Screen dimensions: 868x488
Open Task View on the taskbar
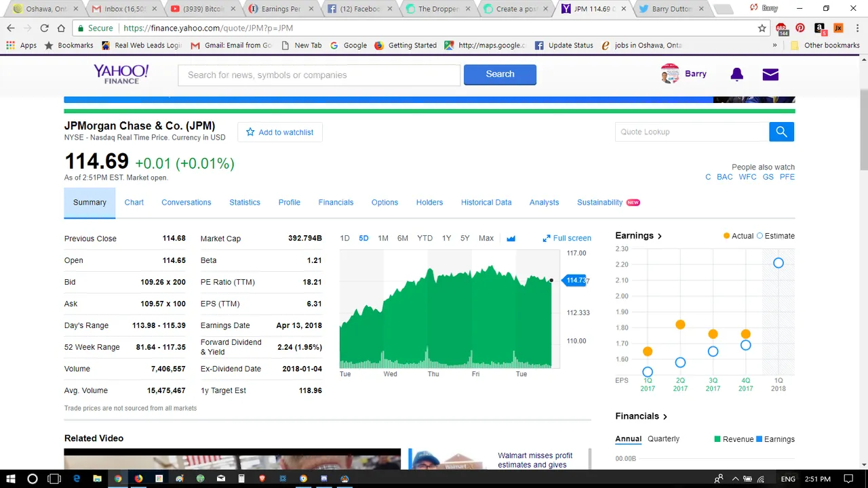[x=54, y=479]
